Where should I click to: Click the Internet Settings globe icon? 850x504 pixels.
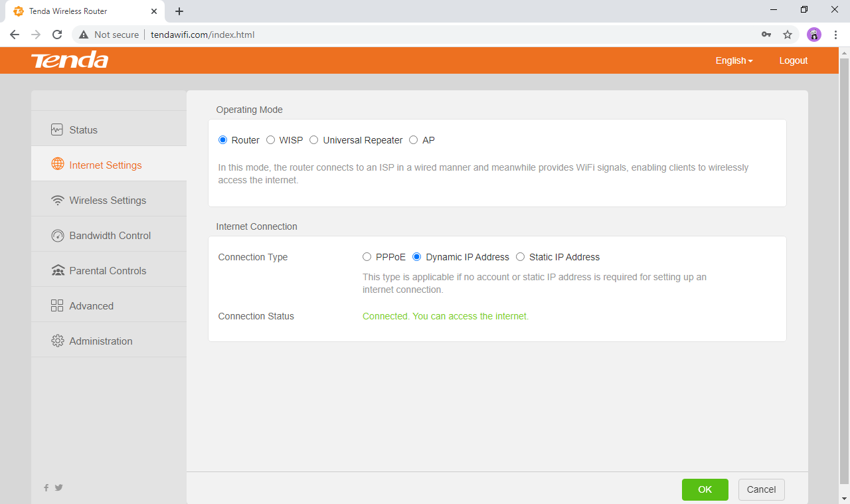(x=57, y=165)
